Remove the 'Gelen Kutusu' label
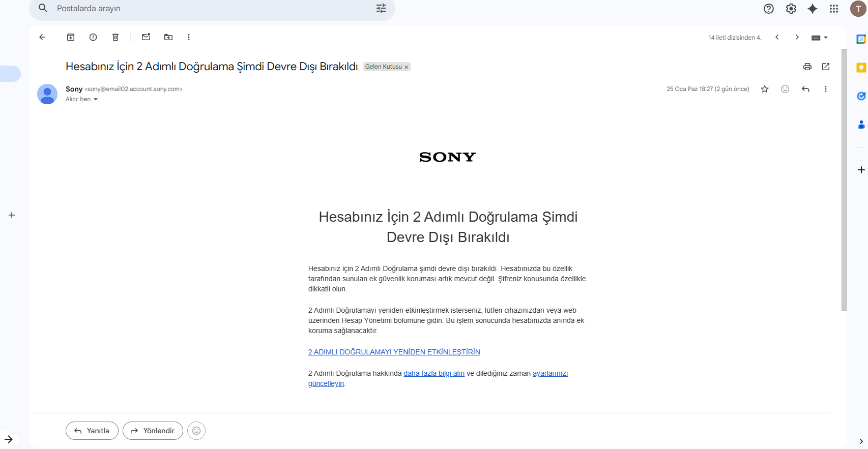 click(x=406, y=67)
